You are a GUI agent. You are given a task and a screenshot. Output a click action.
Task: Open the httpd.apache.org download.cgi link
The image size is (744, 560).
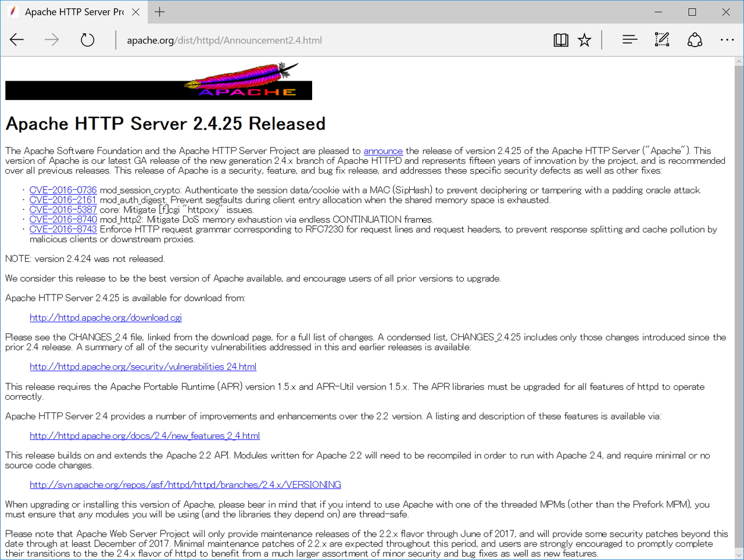pos(106,318)
